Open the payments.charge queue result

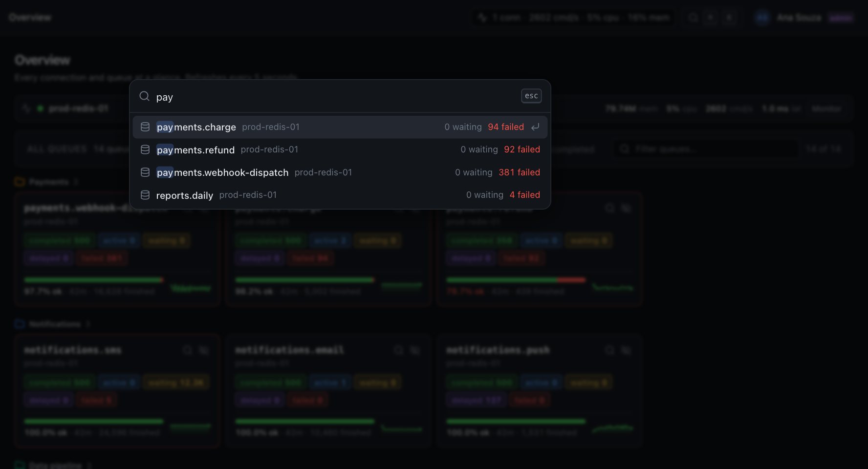click(340, 127)
